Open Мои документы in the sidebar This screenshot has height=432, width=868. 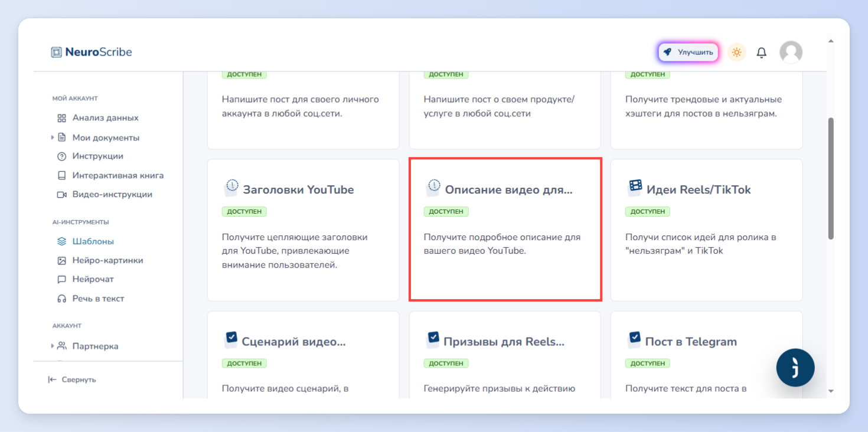[106, 138]
